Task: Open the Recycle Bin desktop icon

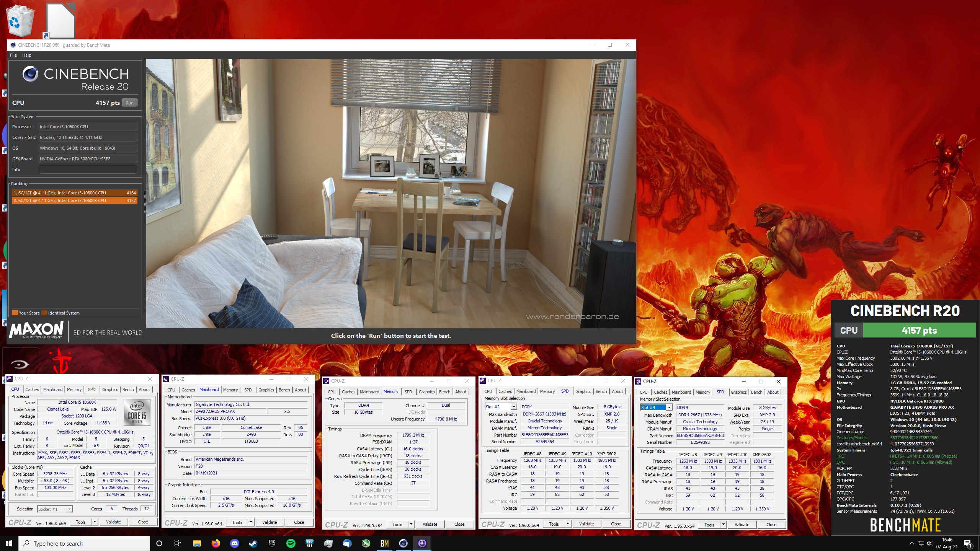Action: (x=21, y=20)
